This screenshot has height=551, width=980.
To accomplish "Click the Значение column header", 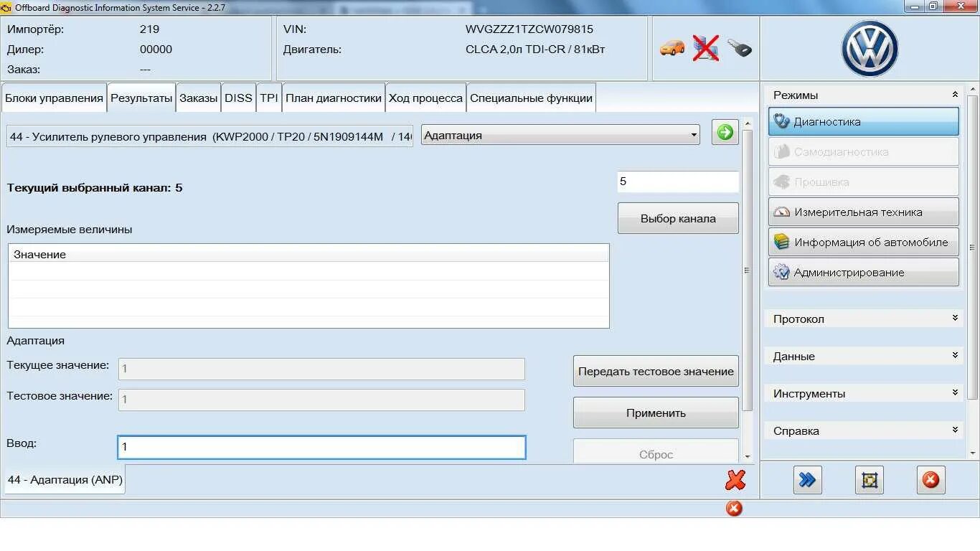I will 308,254.
